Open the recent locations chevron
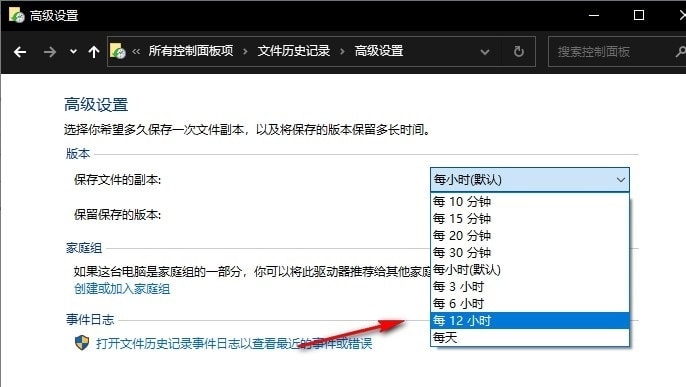Screen dimensions: 686x387 (74, 52)
